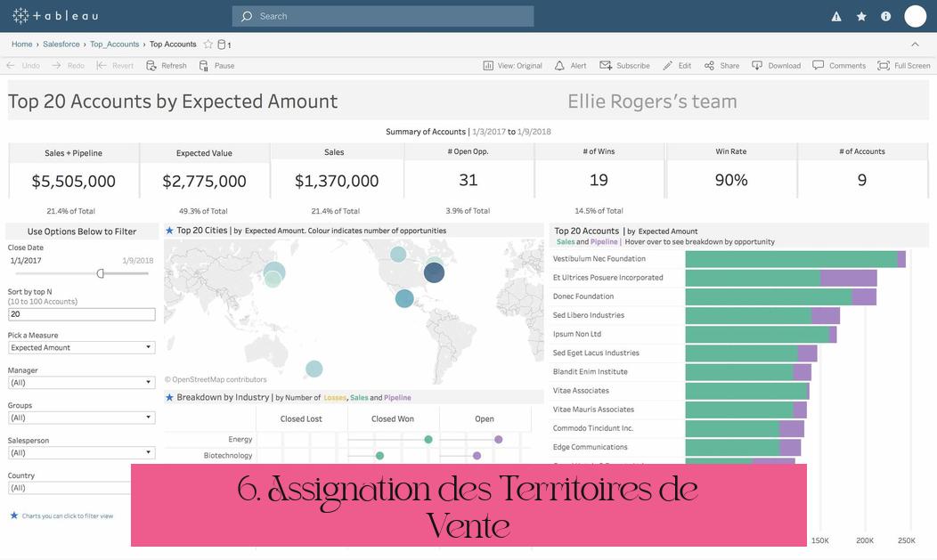The image size is (937, 560).
Task: Collapse the header with chevron
Action: pyautogui.click(x=915, y=45)
